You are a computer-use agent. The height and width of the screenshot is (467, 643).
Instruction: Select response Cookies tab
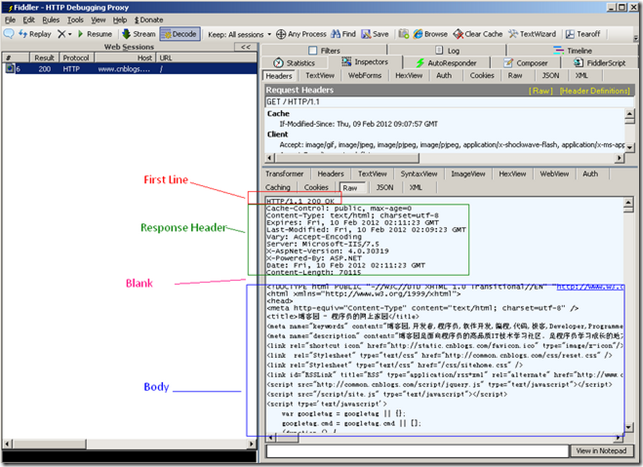point(316,187)
